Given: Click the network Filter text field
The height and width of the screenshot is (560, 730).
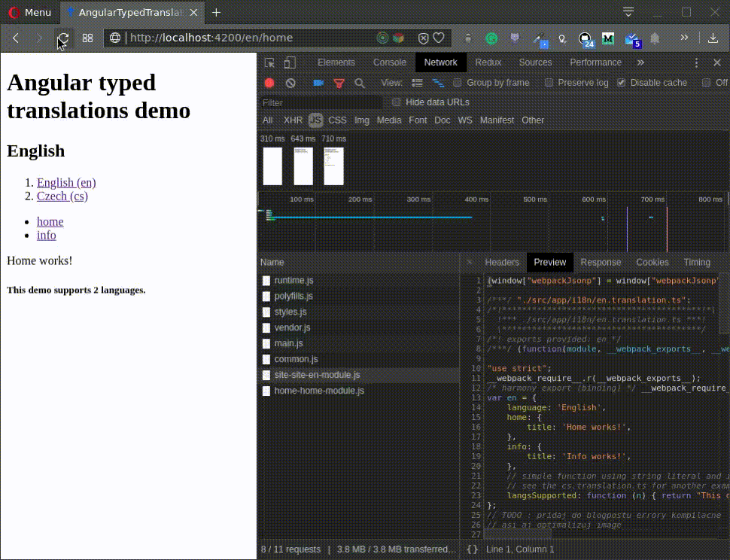Looking at the screenshot, I should [x=321, y=102].
